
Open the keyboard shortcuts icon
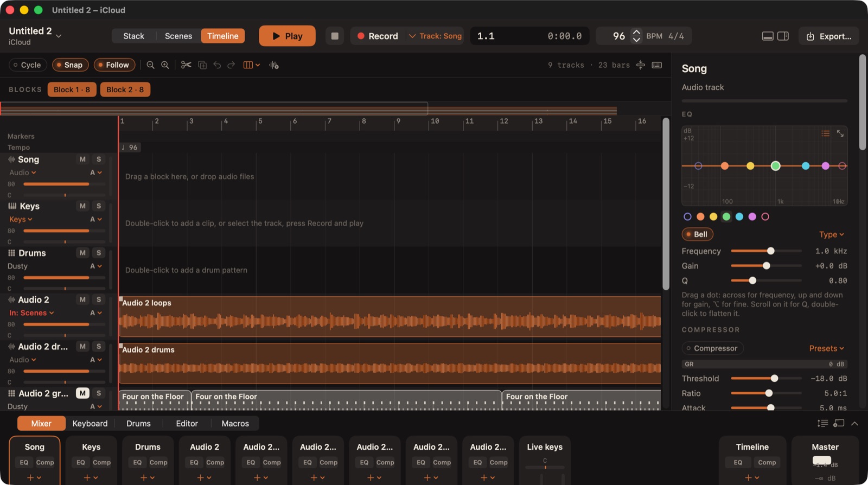pyautogui.click(x=656, y=65)
